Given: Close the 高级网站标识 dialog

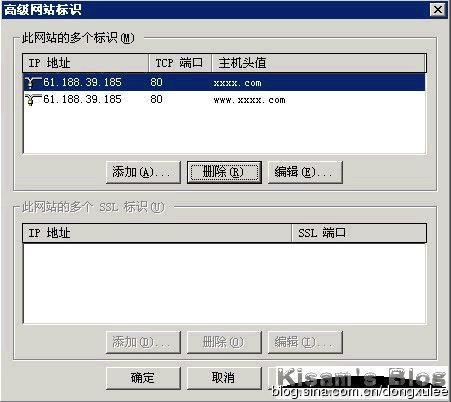Looking at the screenshot, I should pyautogui.click(x=438, y=9).
